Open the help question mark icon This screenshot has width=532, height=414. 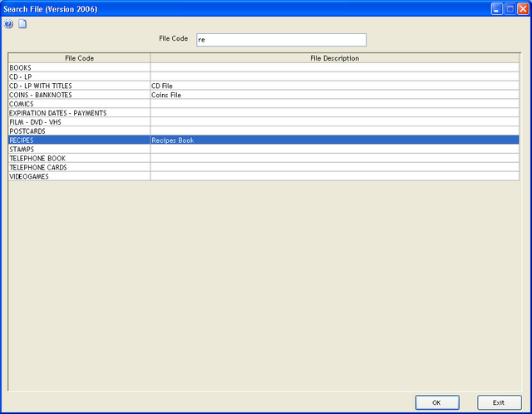point(8,24)
